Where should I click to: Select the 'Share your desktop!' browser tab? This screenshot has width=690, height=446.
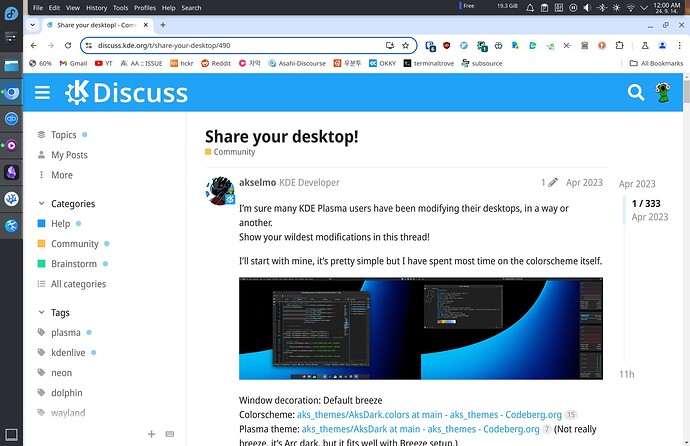[x=97, y=25]
